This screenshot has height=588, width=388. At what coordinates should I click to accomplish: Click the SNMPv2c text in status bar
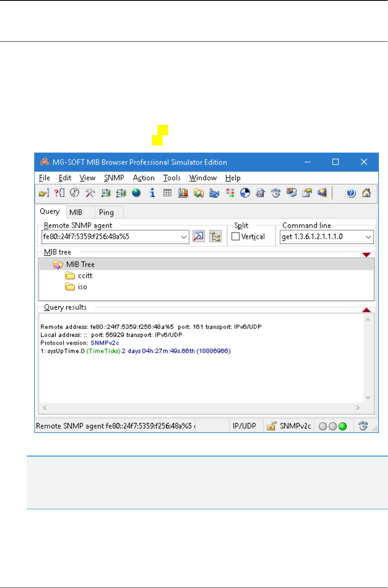coord(295,426)
